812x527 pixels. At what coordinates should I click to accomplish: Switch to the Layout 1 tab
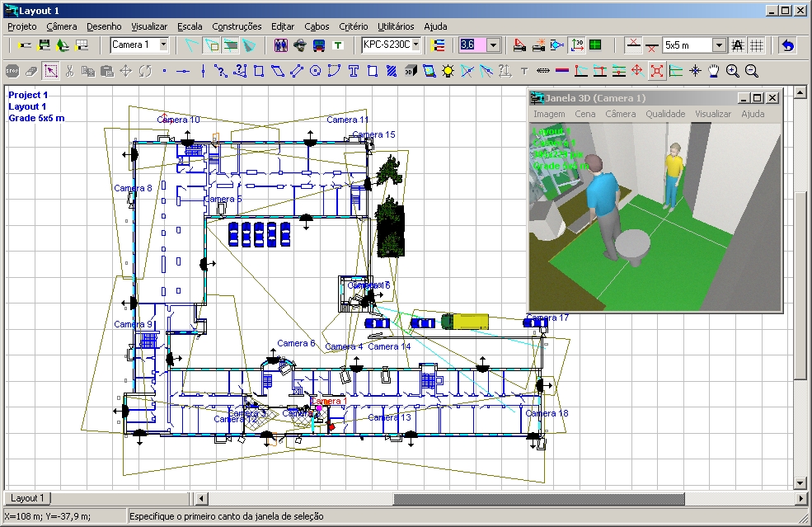[x=27, y=498]
